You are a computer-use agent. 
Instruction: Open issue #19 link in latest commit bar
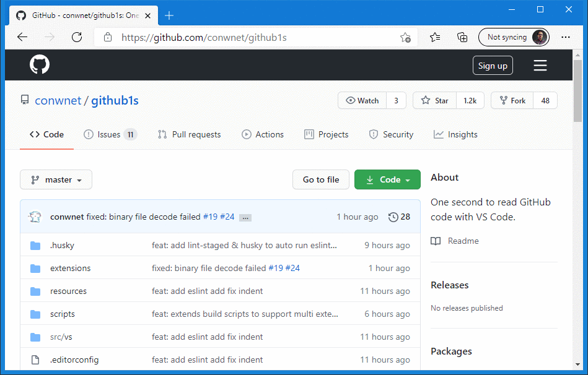pos(211,217)
